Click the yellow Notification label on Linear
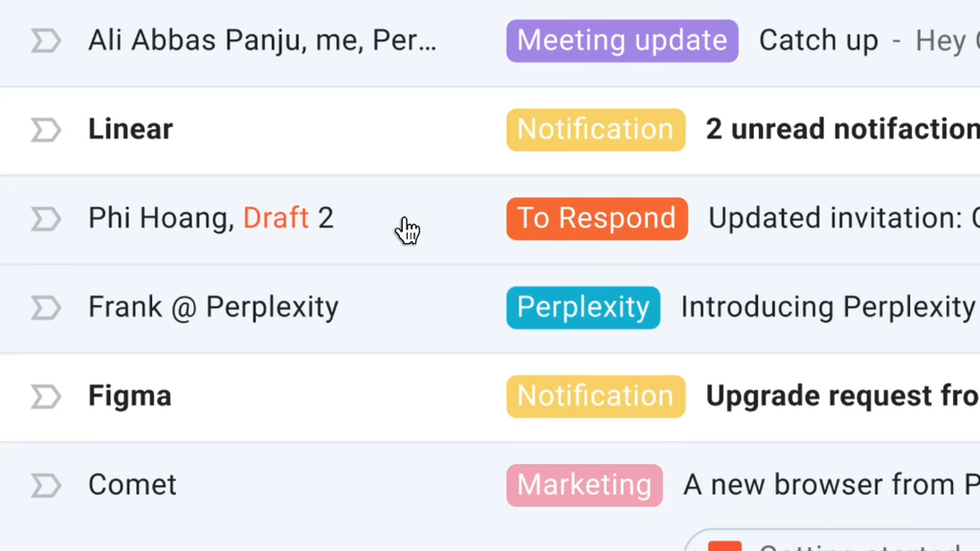 595,130
